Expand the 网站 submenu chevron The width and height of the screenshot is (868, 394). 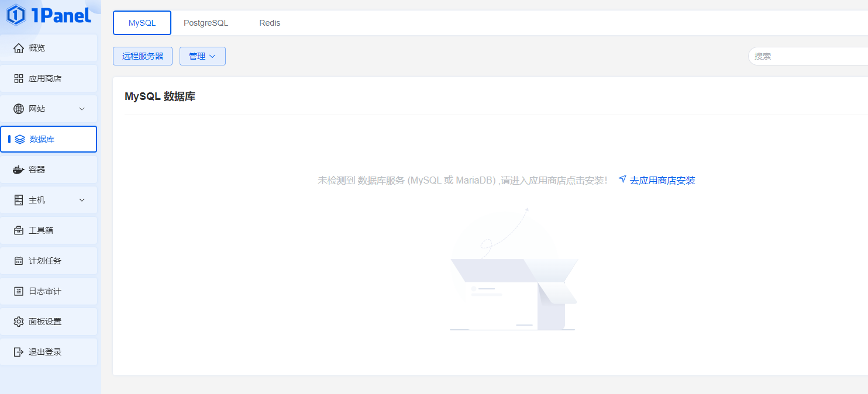[82, 109]
